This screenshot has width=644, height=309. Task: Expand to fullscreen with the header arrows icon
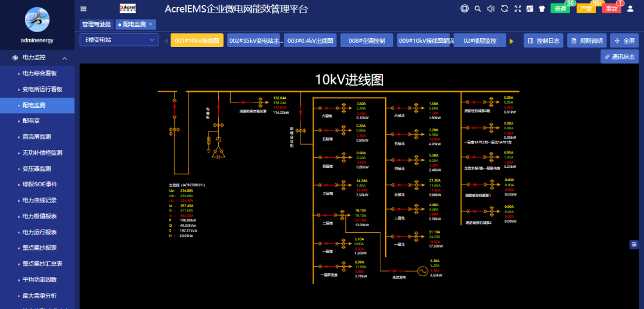(518, 8)
